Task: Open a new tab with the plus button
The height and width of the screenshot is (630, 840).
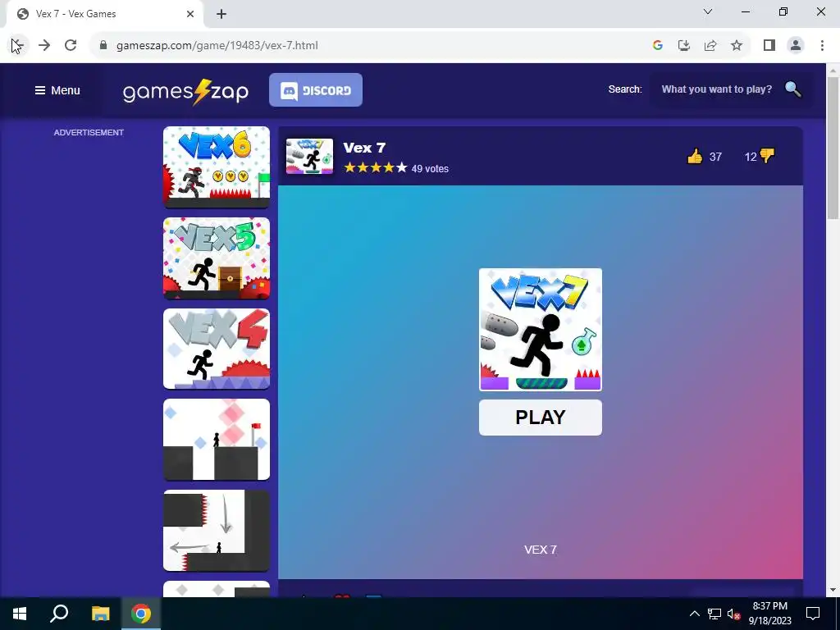Action: pos(221,14)
